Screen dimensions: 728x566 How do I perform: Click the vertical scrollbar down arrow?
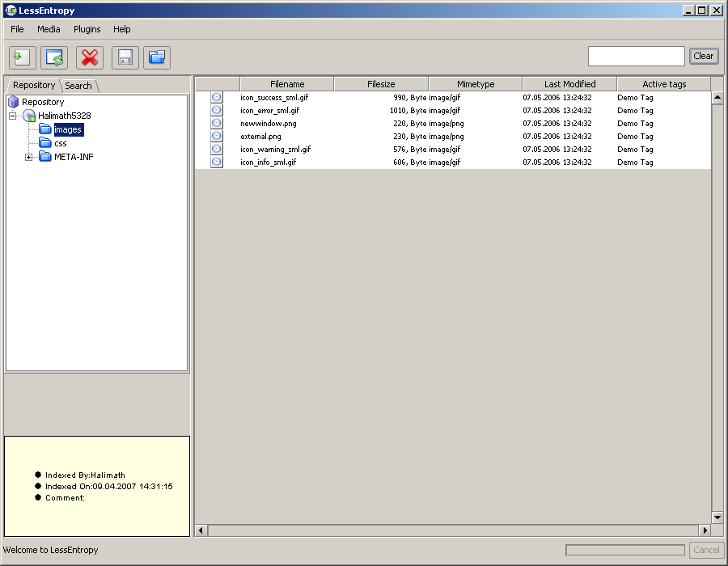[x=717, y=517]
